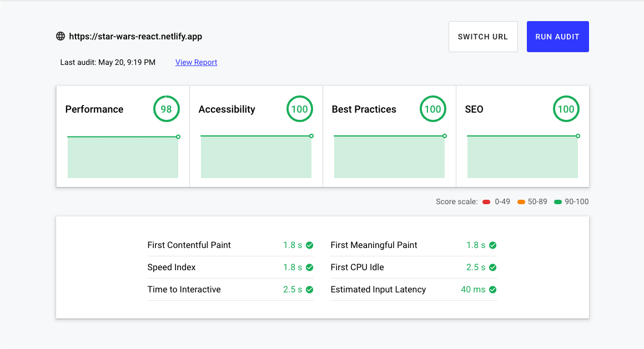Click the First Meaningful Paint pass checkmark
The width and height of the screenshot is (644, 349).
pos(493,245)
